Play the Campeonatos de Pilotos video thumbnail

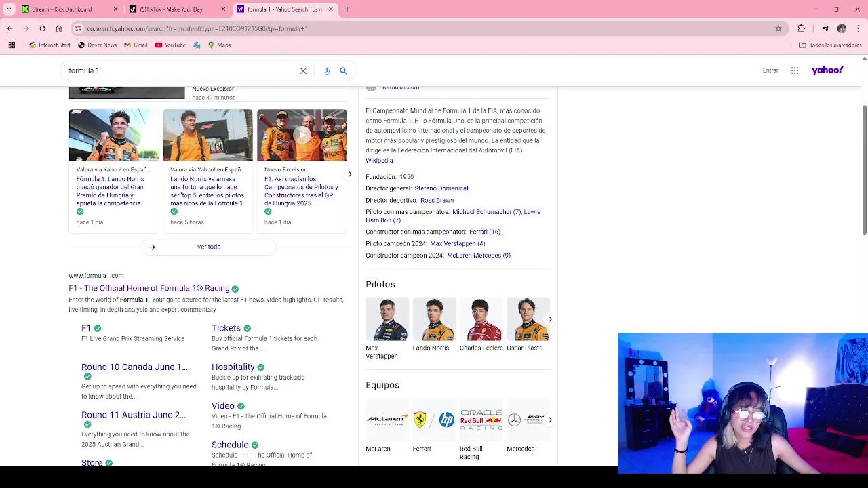(302, 135)
